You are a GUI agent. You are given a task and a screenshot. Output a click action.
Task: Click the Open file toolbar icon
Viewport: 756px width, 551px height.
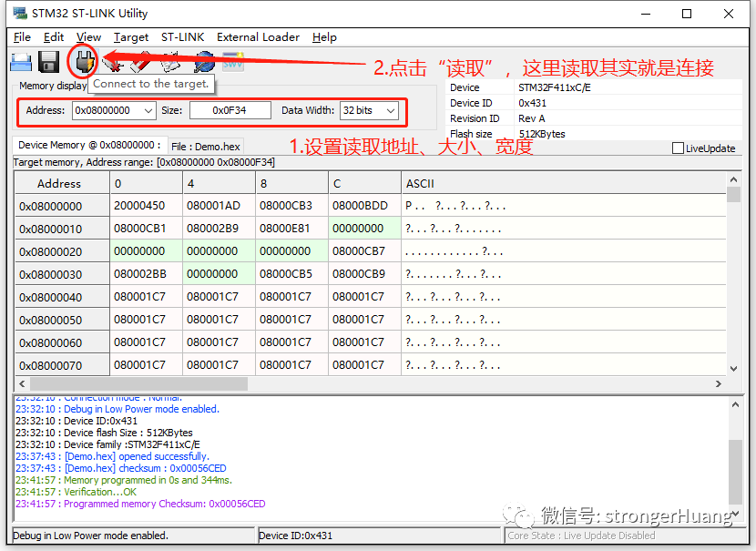[x=21, y=62]
